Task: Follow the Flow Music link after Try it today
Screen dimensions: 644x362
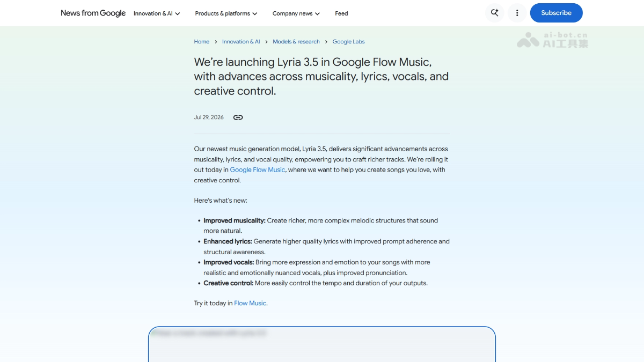Action: coord(250,304)
